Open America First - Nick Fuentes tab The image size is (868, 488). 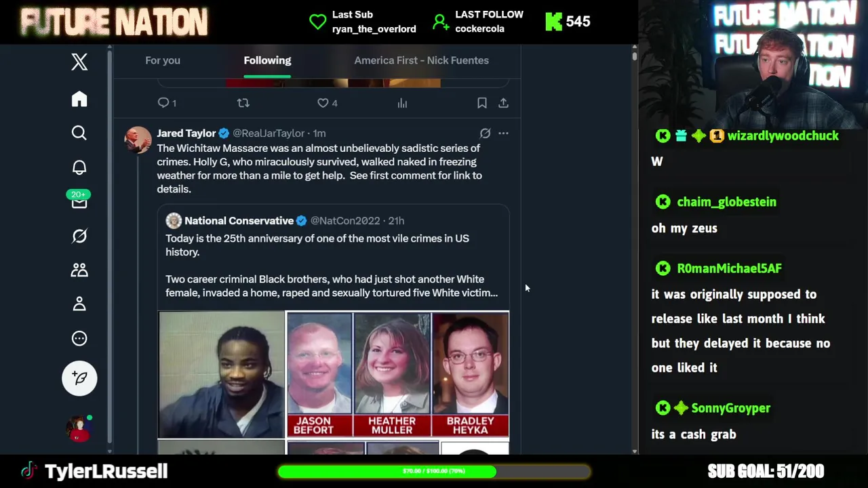pyautogui.click(x=421, y=60)
